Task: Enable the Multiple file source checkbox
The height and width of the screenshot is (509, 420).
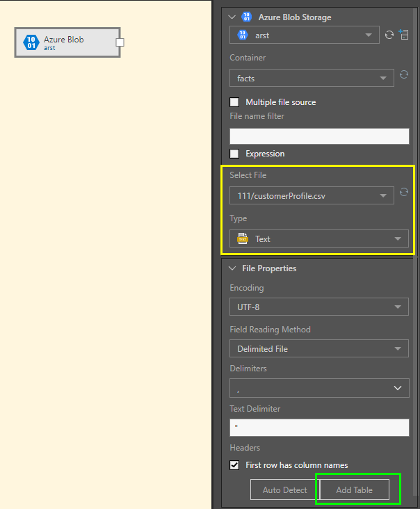Action: pyautogui.click(x=235, y=102)
